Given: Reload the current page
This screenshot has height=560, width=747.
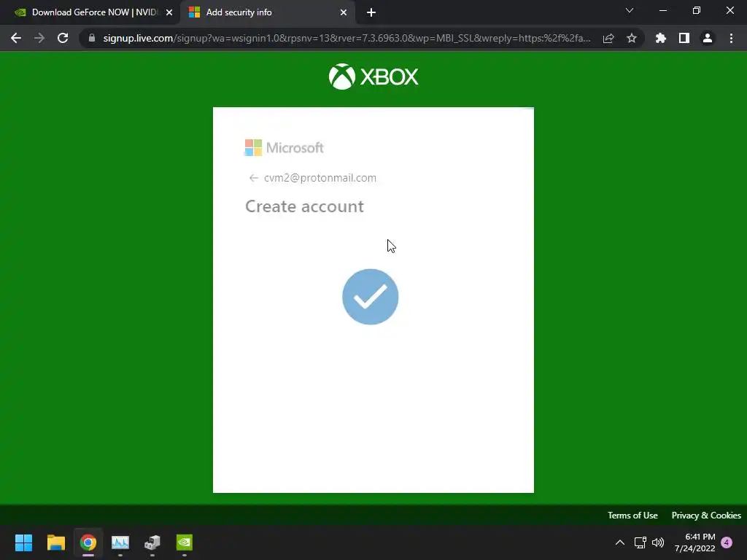Looking at the screenshot, I should [63, 38].
